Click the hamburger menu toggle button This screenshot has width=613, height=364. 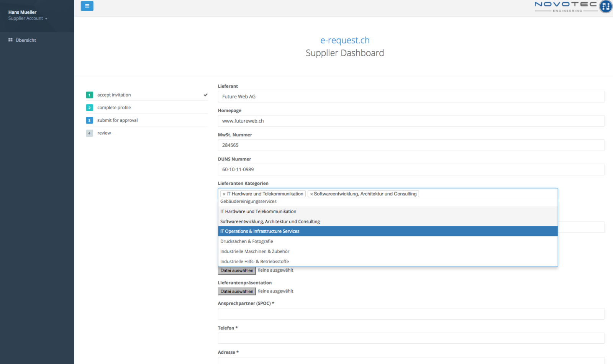click(87, 6)
